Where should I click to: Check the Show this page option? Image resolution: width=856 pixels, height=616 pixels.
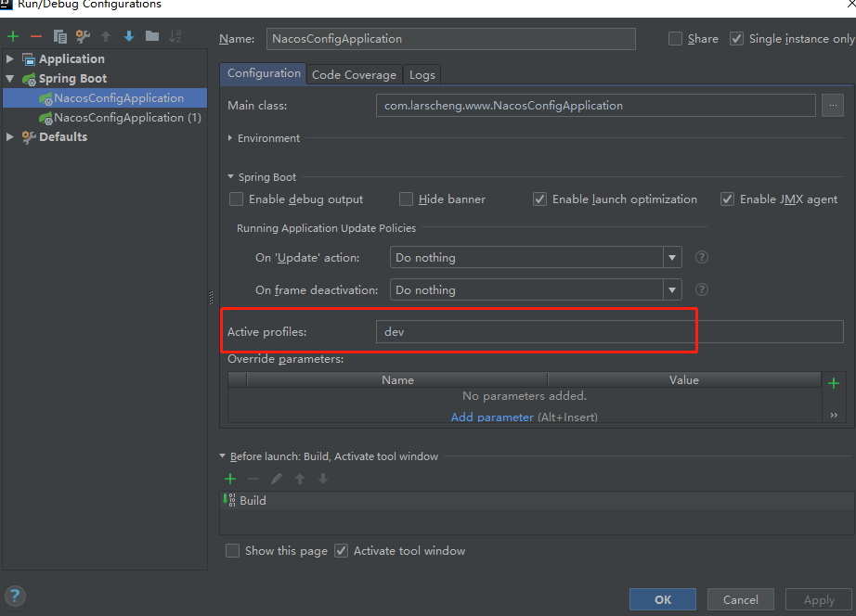pos(232,550)
